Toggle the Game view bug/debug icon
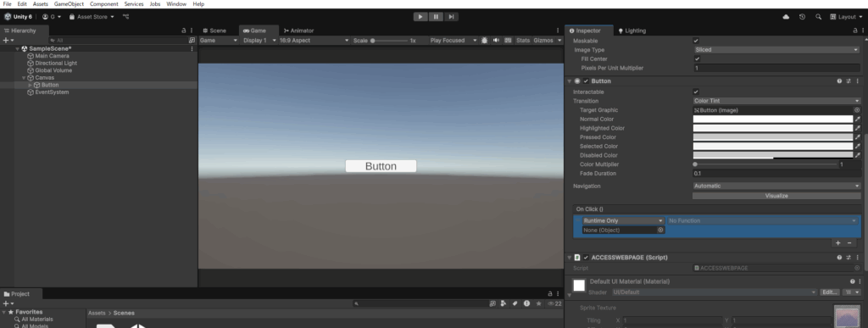The height and width of the screenshot is (328, 868). pyautogui.click(x=484, y=41)
